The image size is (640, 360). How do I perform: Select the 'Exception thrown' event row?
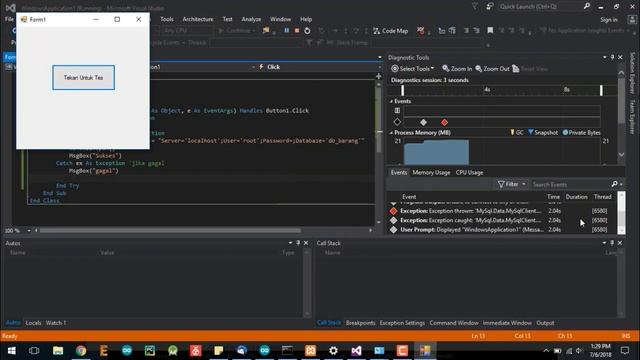(x=503, y=211)
